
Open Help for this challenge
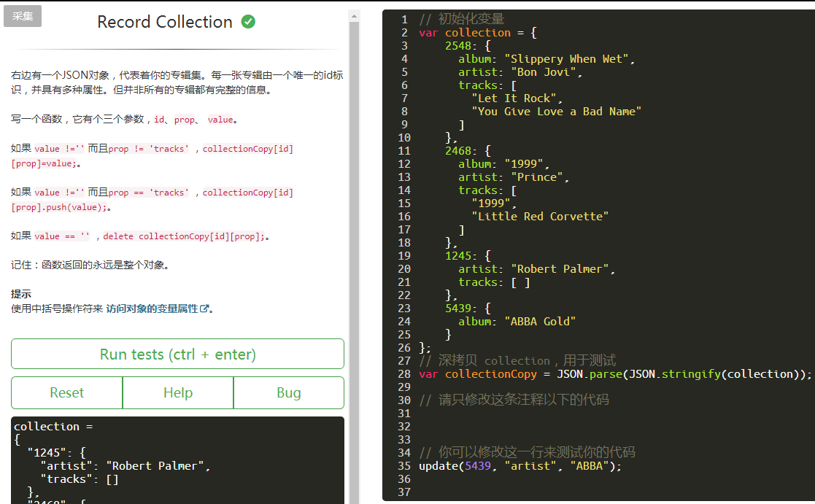[x=178, y=393]
